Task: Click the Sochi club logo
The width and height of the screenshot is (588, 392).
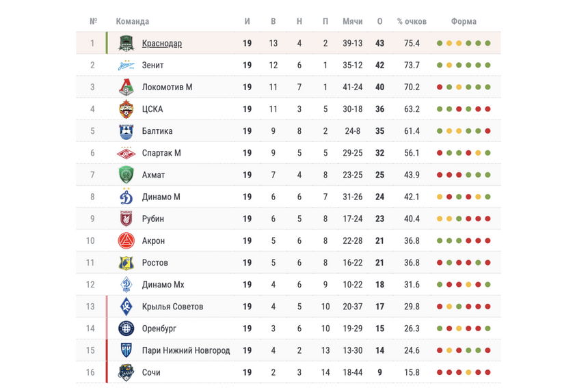Action: 126,372
